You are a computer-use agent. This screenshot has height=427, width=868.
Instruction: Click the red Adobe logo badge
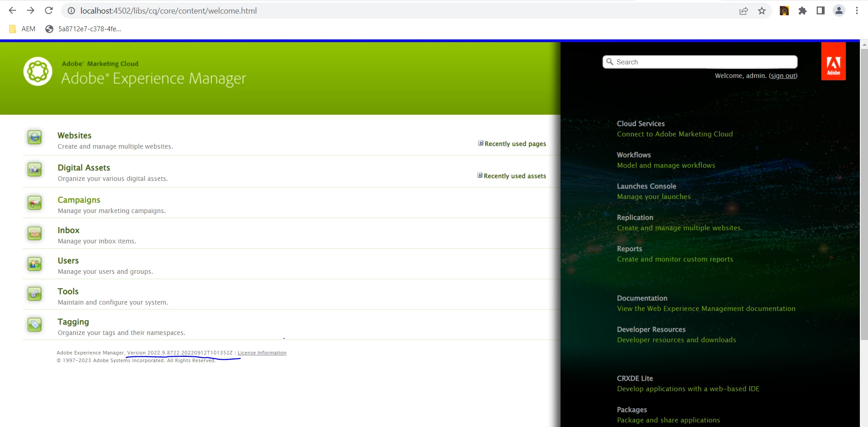point(833,61)
